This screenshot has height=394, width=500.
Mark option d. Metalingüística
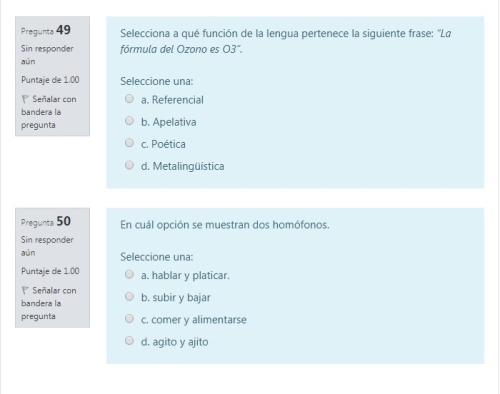click(129, 165)
